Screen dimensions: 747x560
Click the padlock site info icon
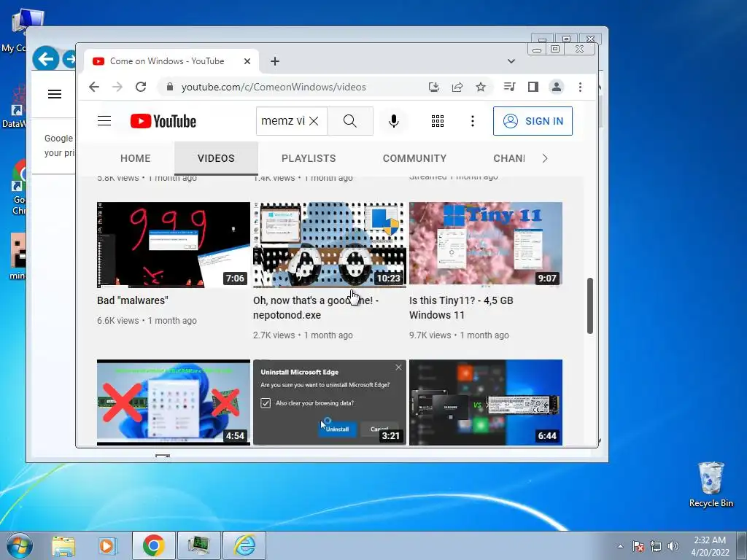169,87
